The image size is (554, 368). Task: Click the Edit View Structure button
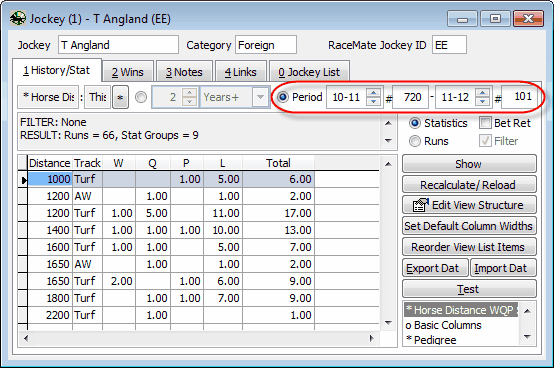(469, 205)
